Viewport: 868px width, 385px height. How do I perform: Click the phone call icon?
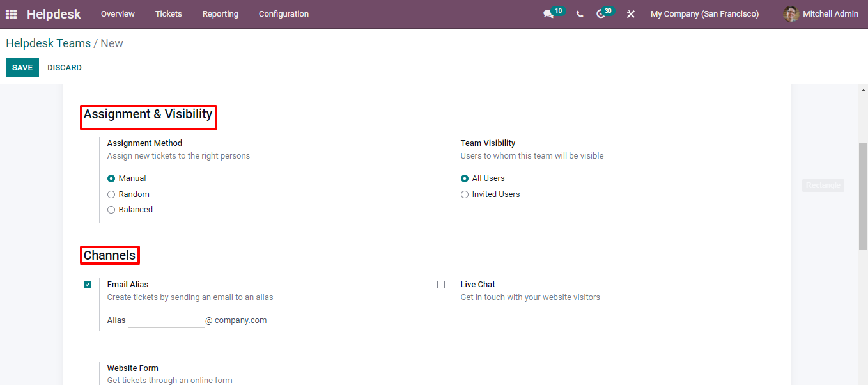(x=580, y=14)
